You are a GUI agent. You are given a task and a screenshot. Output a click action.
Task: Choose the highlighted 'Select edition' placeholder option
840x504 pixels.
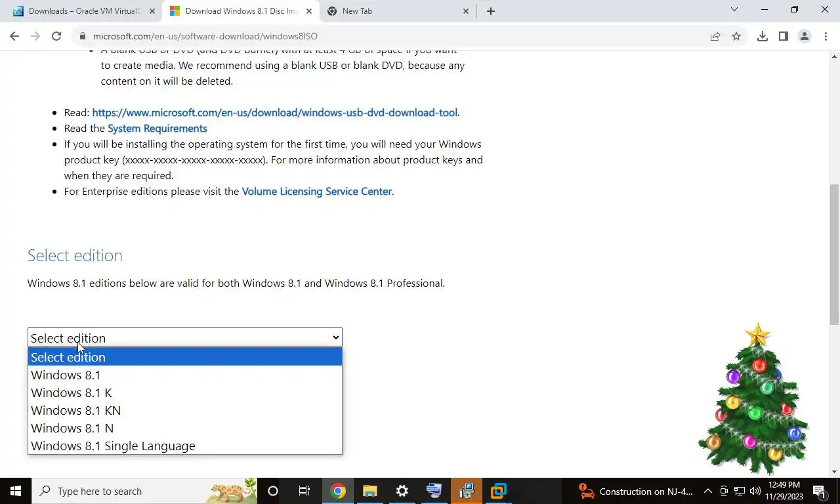coord(184,357)
